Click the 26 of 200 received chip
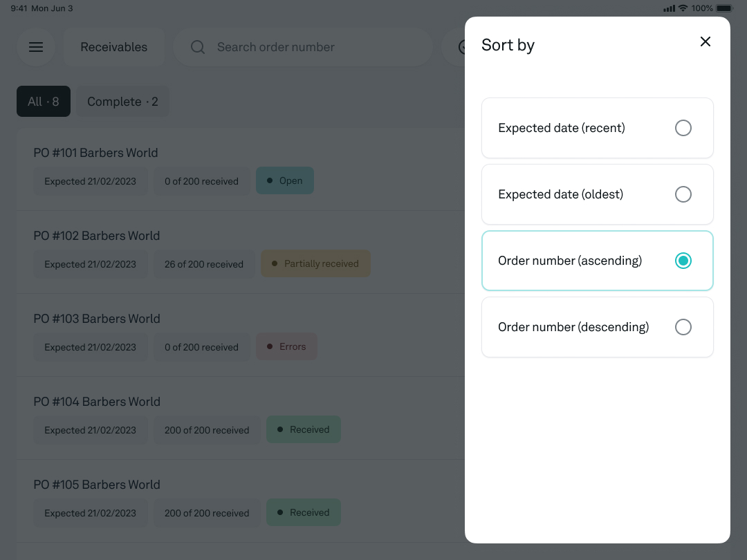The image size is (747, 560). [204, 264]
